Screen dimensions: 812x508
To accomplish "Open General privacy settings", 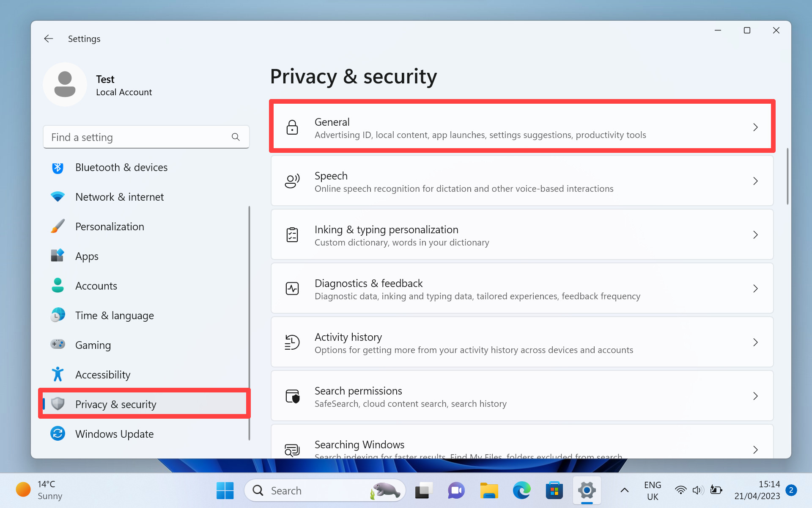I will pos(522,127).
